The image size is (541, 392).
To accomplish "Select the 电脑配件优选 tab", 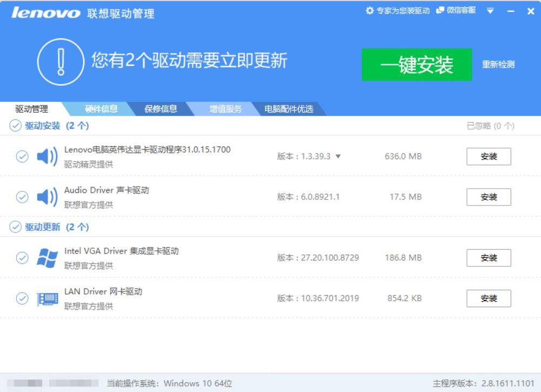I will pos(289,109).
